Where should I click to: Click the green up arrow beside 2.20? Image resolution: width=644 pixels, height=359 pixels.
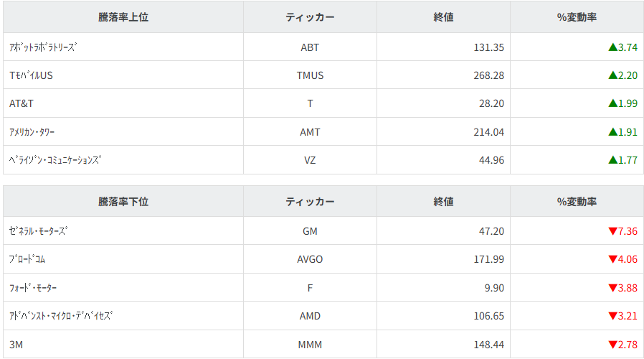tap(612, 75)
